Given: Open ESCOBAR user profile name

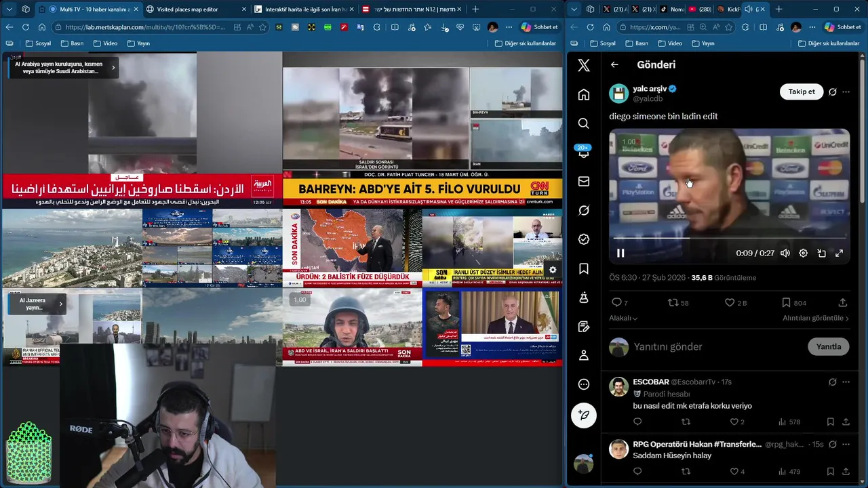Looking at the screenshot, I should (x=651, y=382).
